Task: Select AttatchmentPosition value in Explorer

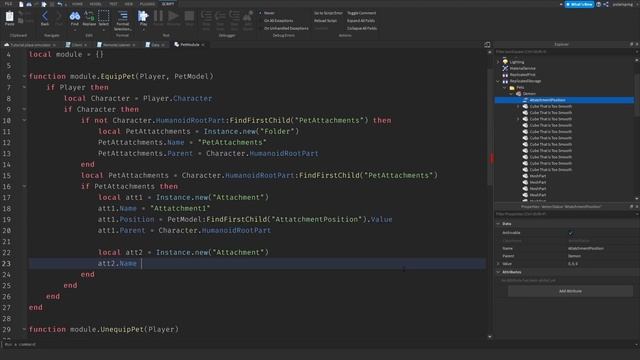Action: pos(564,100)
